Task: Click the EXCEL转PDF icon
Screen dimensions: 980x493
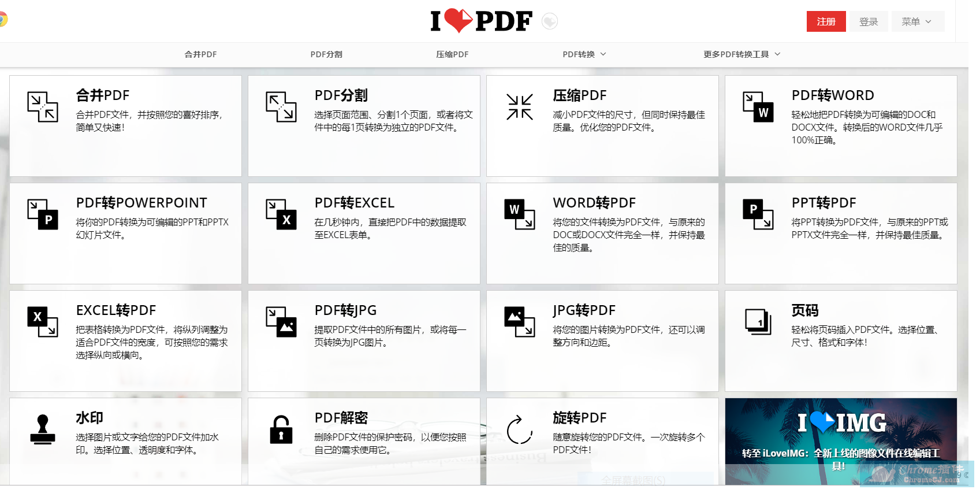Action: [43, 322]
